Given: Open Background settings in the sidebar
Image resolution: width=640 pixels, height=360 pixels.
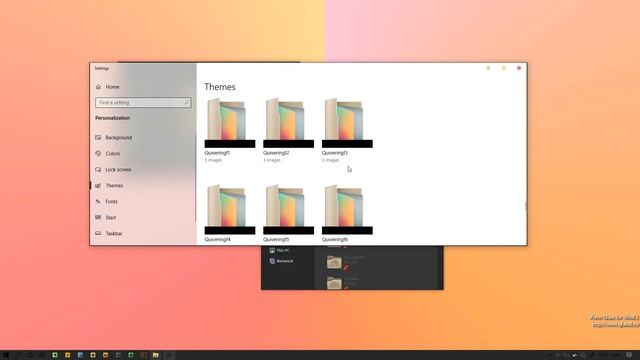Looking at the screenshot, I should [113, 138].
